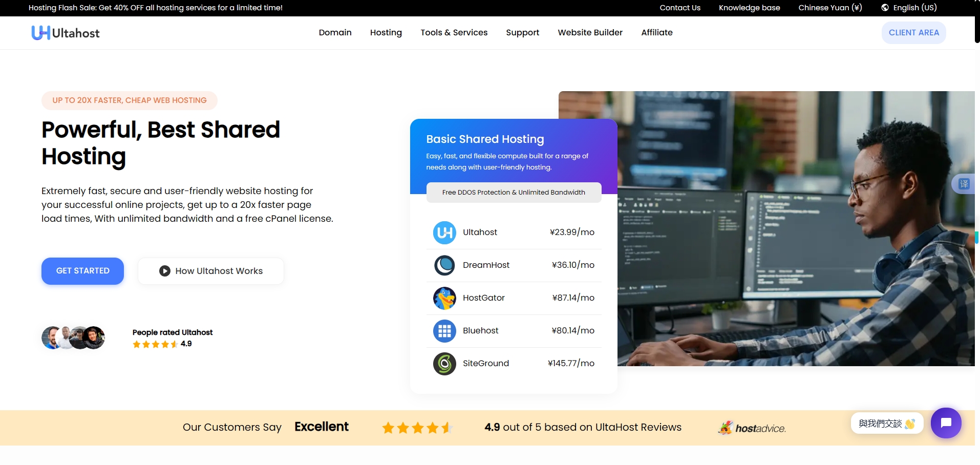Click the Chinese chat greeting popup
The height and width of the screenshot is (465, 980).
tap(887, 424)
